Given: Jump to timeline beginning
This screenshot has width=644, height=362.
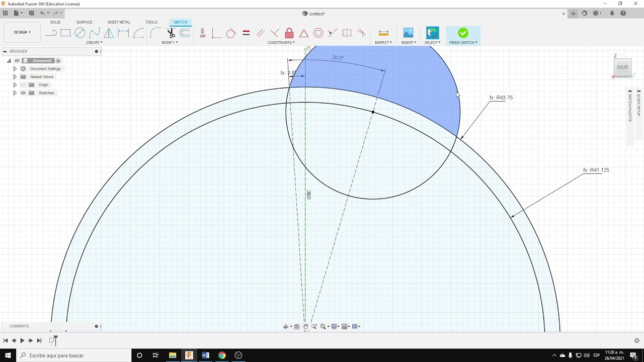Looking at the screenshot, I should [6, 340].
